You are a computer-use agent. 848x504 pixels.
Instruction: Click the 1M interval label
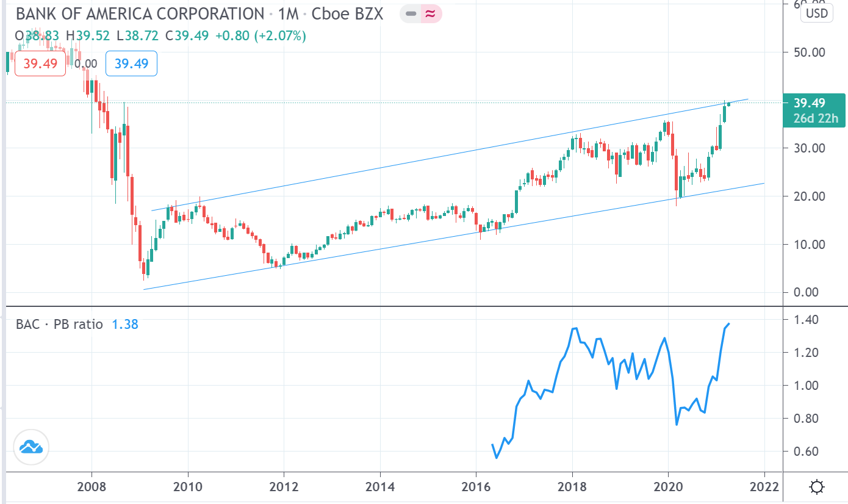[x=289, y=13]
